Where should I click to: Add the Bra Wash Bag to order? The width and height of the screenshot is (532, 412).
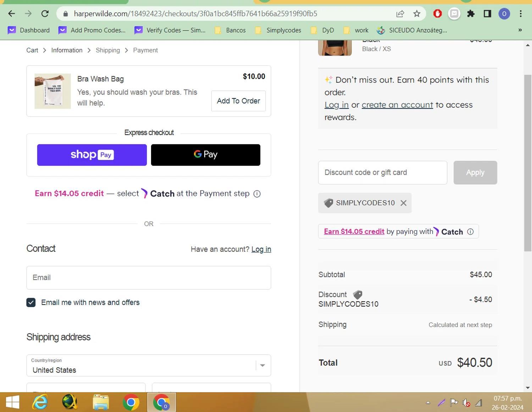(238, 101)
